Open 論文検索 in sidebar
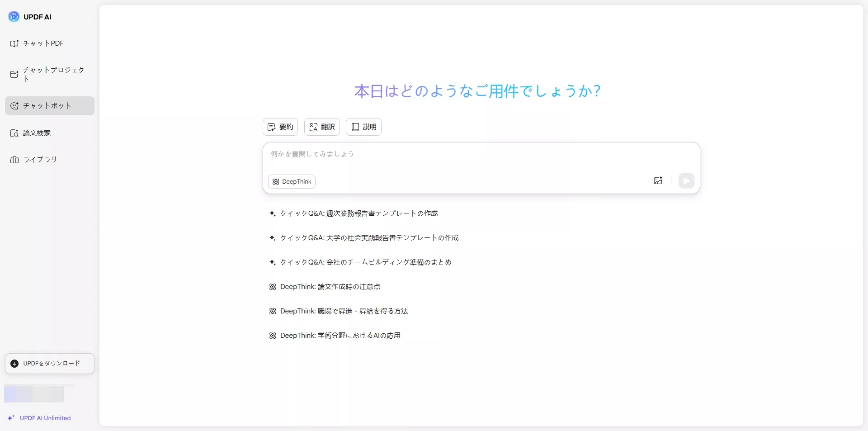 50,133
